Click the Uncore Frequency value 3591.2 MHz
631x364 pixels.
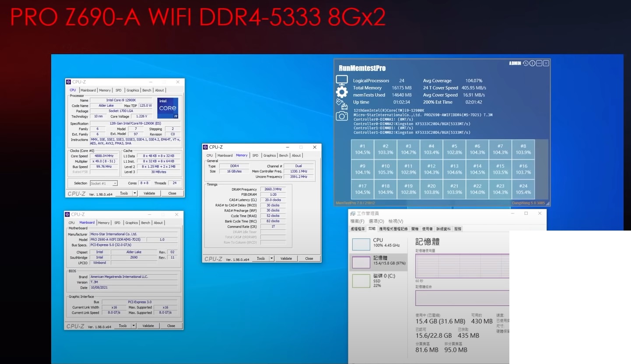pyautogui.click(x=298, y=177)
